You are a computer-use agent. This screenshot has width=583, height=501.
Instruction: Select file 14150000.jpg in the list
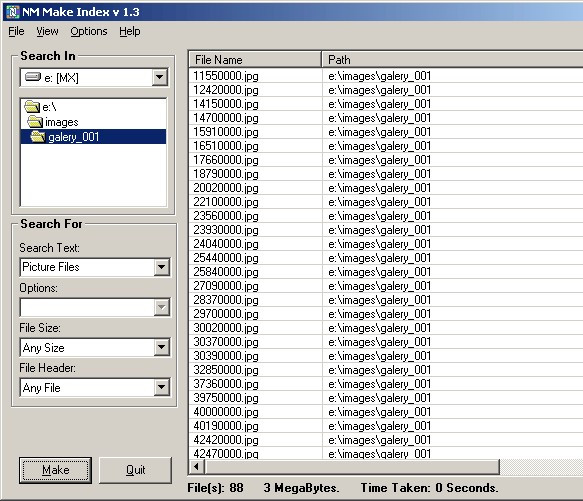[226, 104]
